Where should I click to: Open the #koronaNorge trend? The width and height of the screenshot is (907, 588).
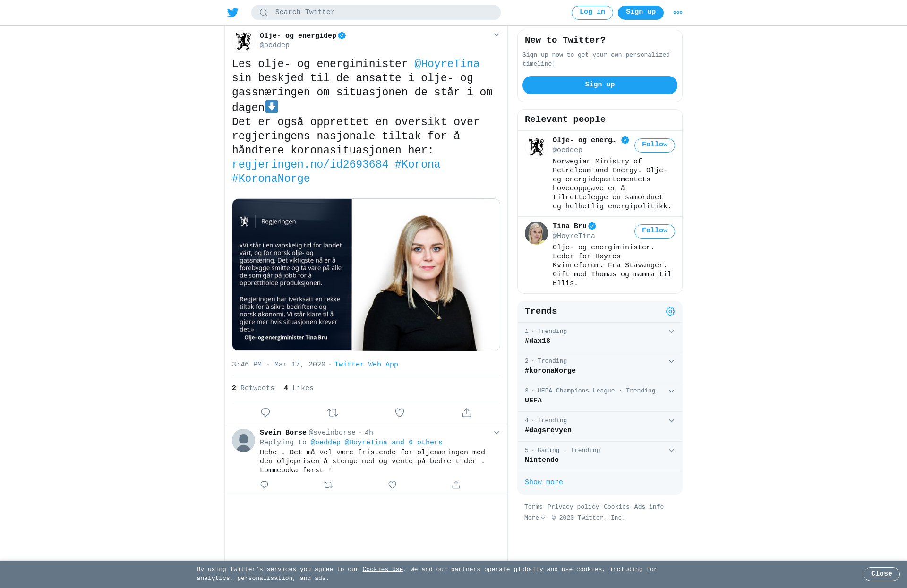click(x=600, y=367)
